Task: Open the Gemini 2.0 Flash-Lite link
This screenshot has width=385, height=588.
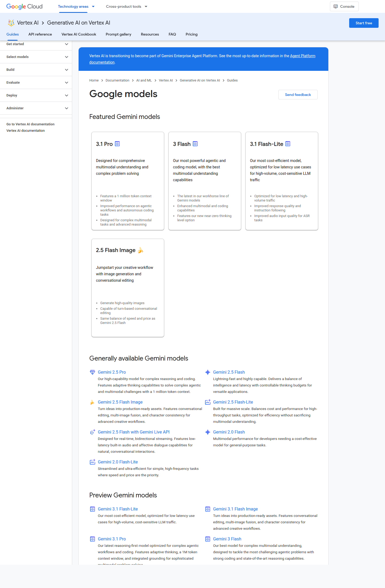Action: [118, 462]
